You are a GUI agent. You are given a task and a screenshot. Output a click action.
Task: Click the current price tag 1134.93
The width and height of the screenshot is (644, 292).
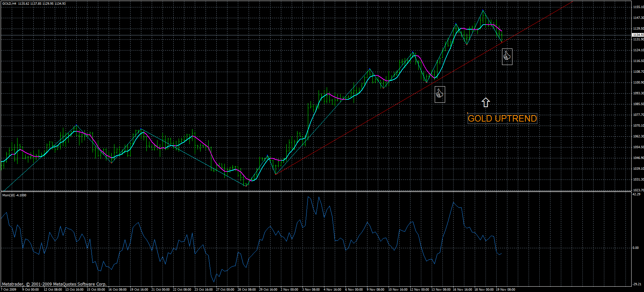638,35
